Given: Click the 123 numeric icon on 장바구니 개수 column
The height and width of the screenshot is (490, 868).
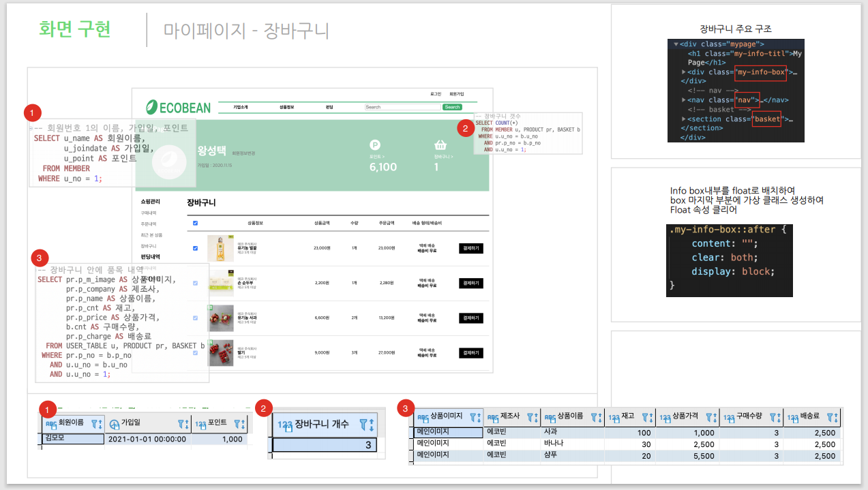Looking at the screenshot, I should (x=285, y=425).
